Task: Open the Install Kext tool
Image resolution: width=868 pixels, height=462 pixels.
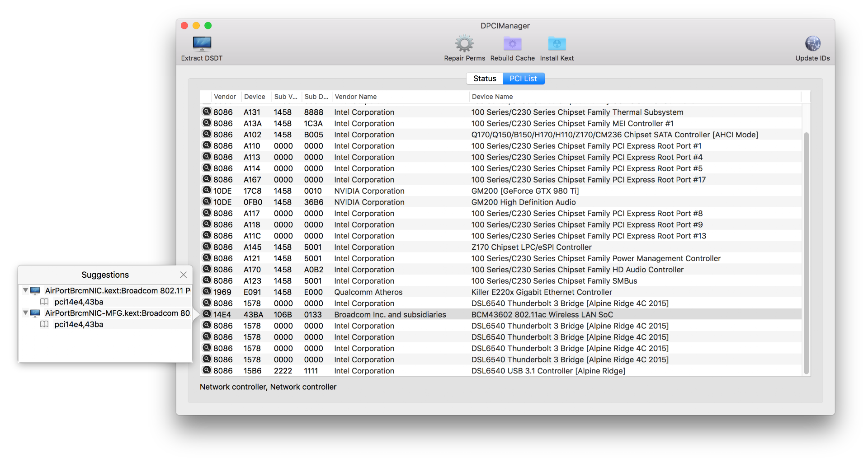Action: click(557, 44)
